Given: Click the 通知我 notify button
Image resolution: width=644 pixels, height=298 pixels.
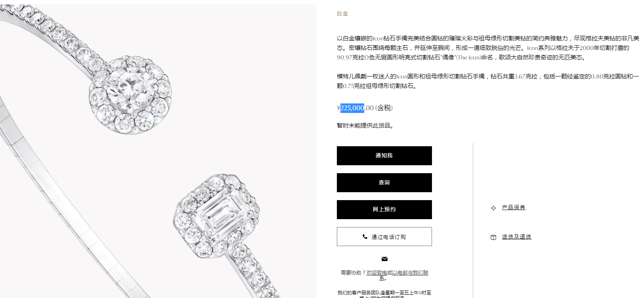Looking at the screenshot, I should click(384, 156).
